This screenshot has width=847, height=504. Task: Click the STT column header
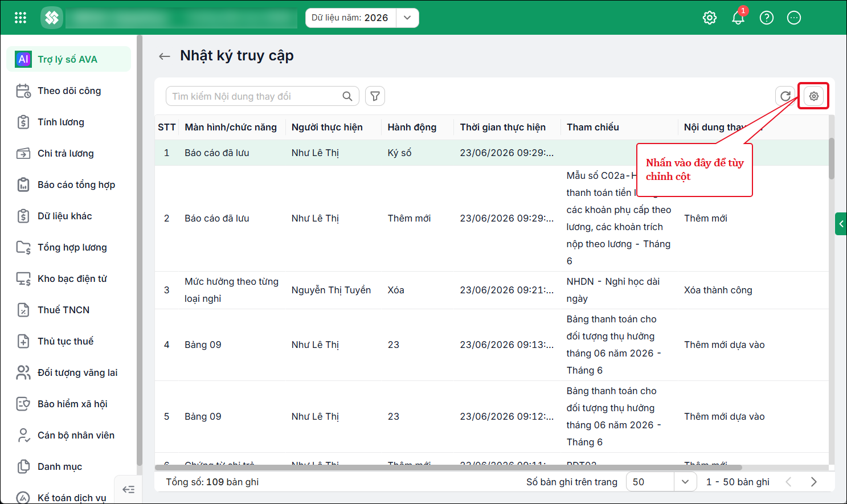coord(167,127)
